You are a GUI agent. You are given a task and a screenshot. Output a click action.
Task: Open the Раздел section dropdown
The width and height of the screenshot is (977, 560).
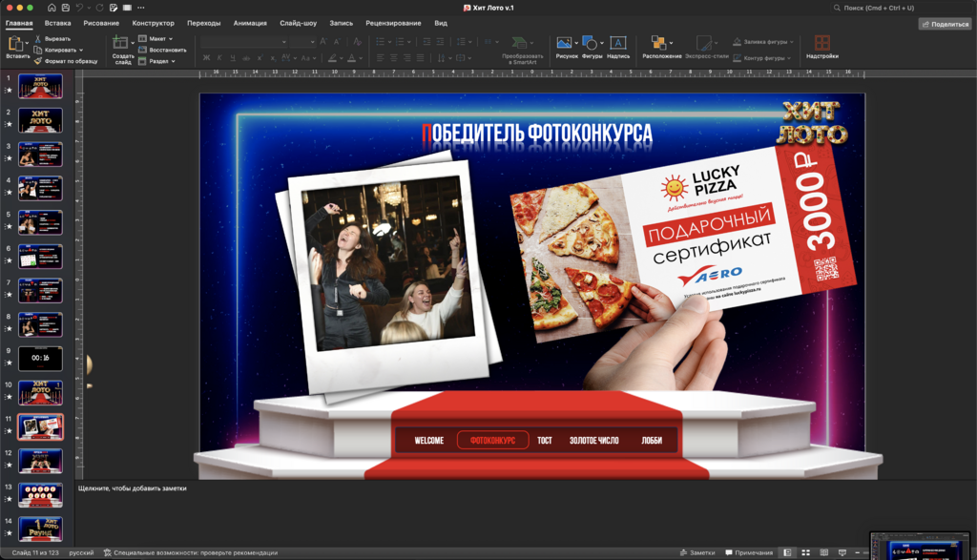point(157,61)
